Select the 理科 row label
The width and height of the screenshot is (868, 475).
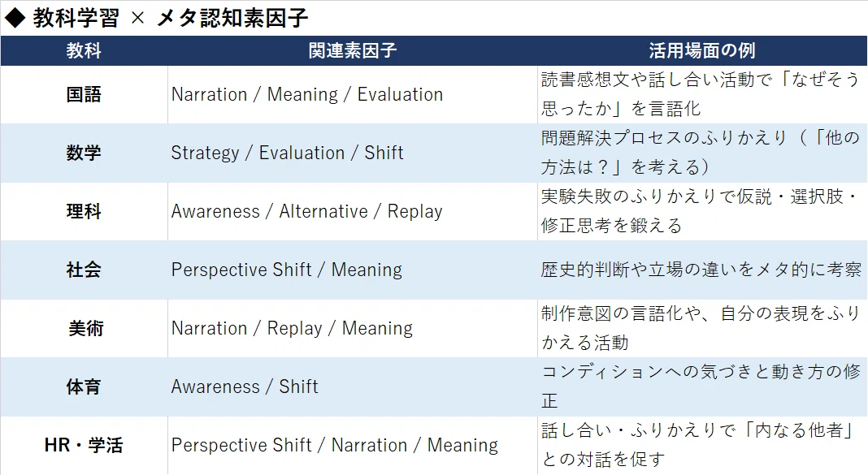click(84, 211)
